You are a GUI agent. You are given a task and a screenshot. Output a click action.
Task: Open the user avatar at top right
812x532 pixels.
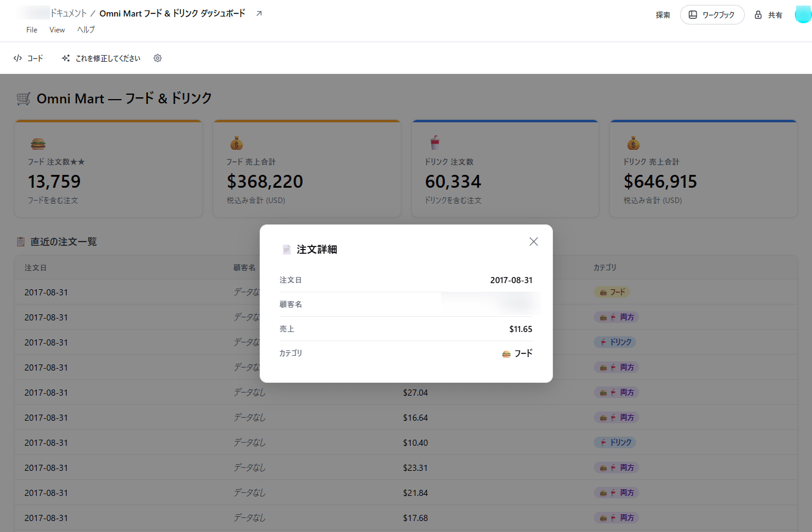[x=803, y=15]
